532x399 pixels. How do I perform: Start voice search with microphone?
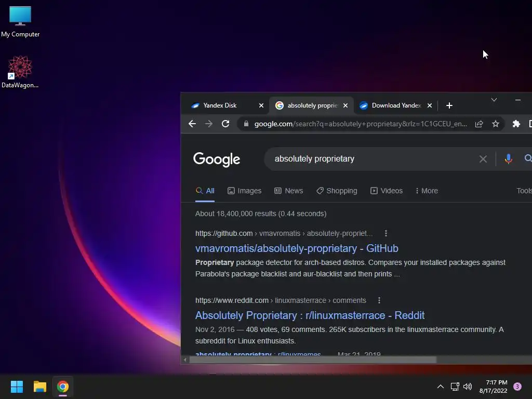508,159
